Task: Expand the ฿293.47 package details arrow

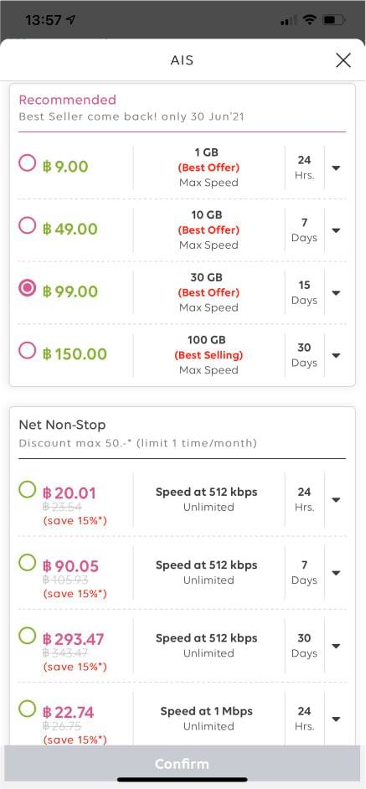Action: click(336, 646)
